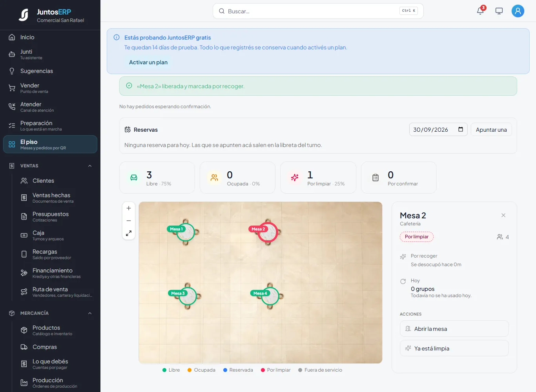The height and width of the screenshot is (392, 536).
Task: Click the monitor display icon in header
Action: 499,11
